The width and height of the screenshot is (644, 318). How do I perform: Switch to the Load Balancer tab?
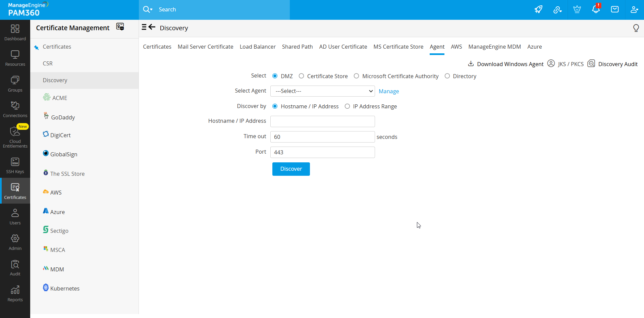[258, 47]
